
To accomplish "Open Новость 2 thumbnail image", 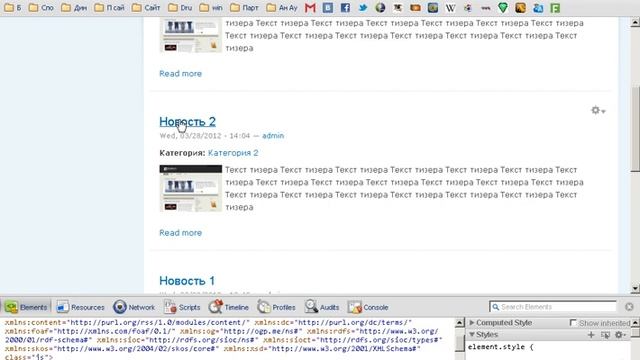I will point(191,188).
